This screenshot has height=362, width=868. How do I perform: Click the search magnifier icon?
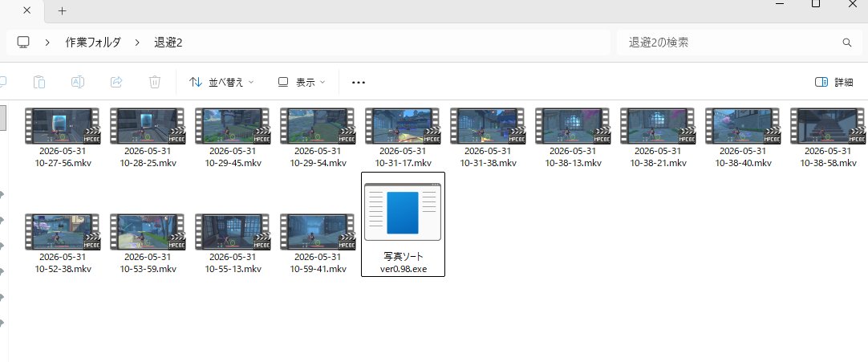tap(846, 42)
